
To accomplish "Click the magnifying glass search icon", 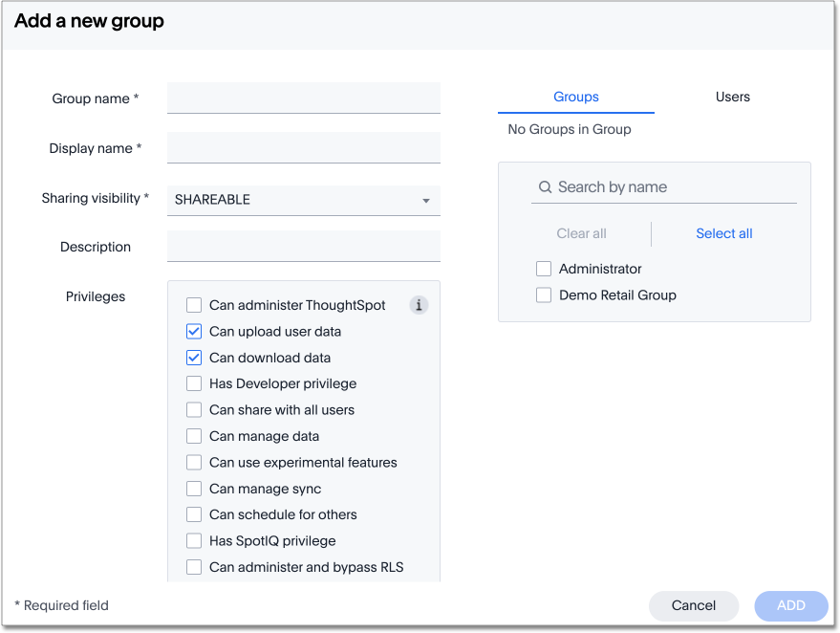I will (545, 188).
